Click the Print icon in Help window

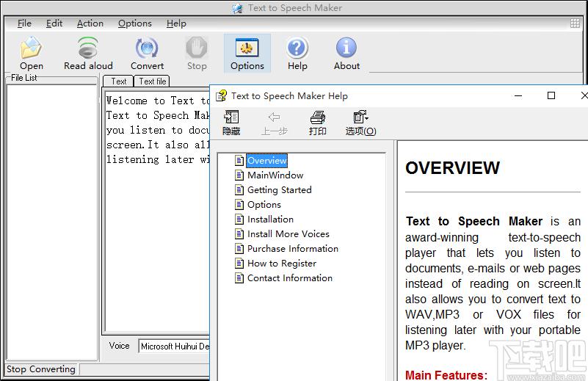pos(317,123)
